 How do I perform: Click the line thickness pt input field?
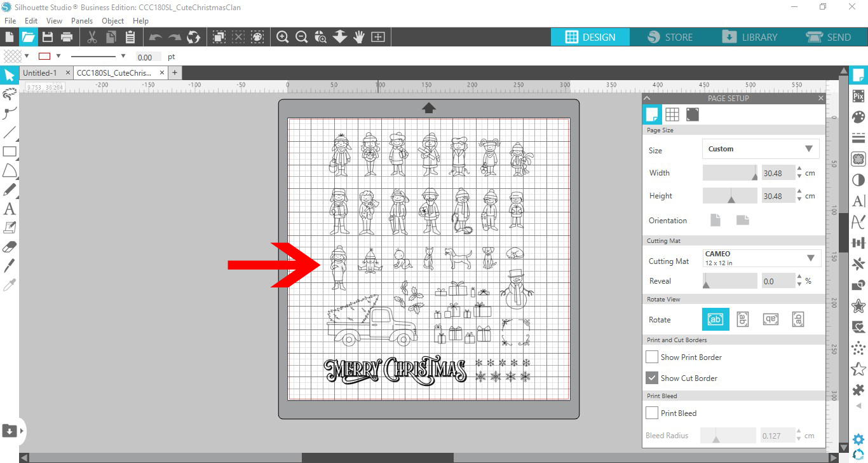(148, 57)
